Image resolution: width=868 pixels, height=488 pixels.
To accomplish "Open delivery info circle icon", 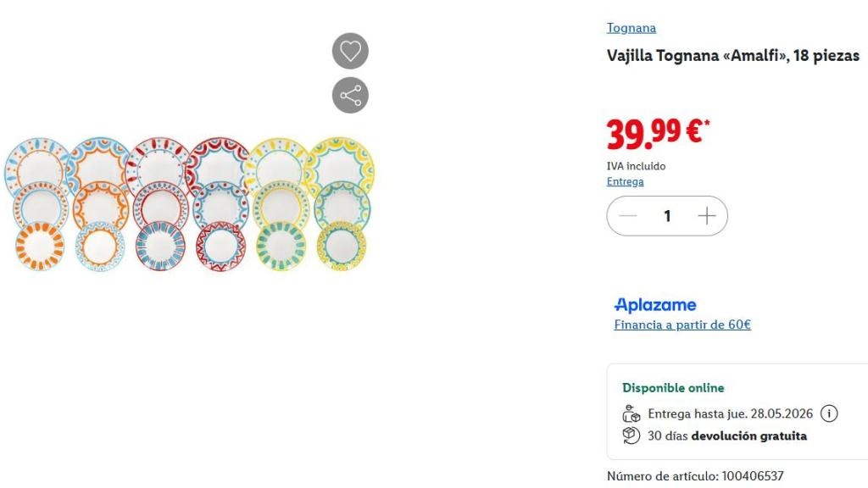I will [x=829, y=413].
